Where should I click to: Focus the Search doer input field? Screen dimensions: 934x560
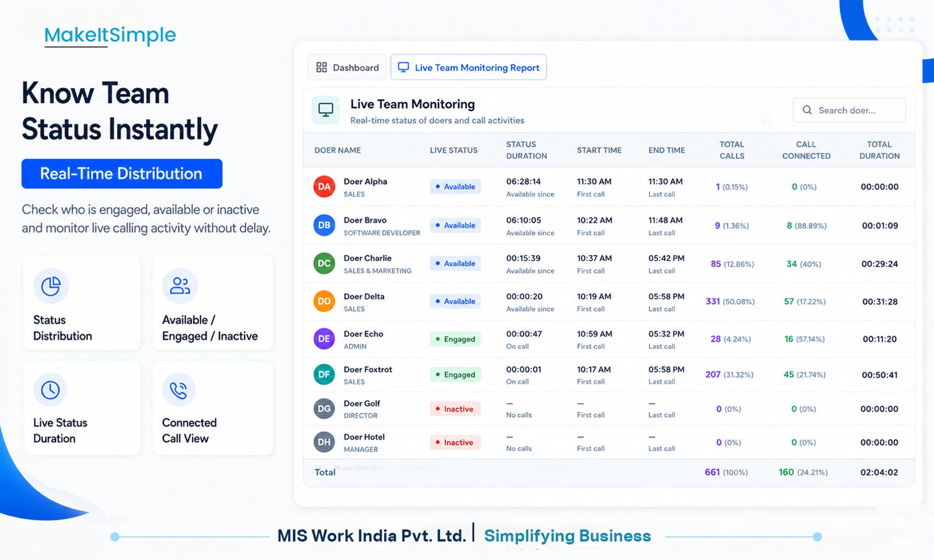[x=849, y=110]
